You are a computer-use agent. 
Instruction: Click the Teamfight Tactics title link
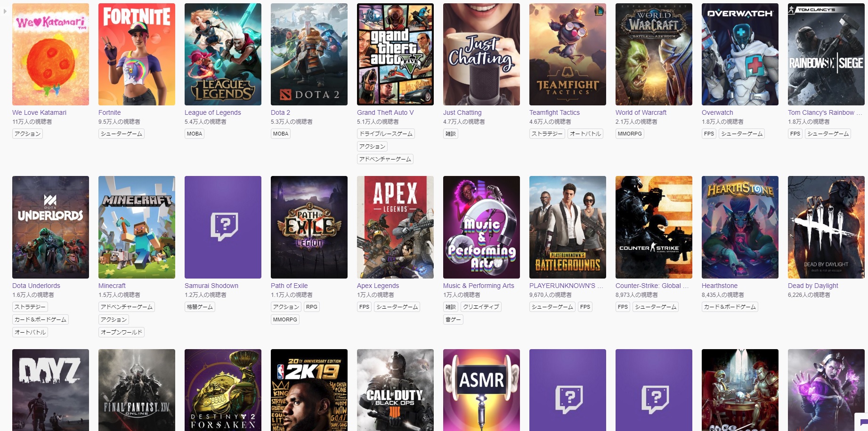pos(554,112)
